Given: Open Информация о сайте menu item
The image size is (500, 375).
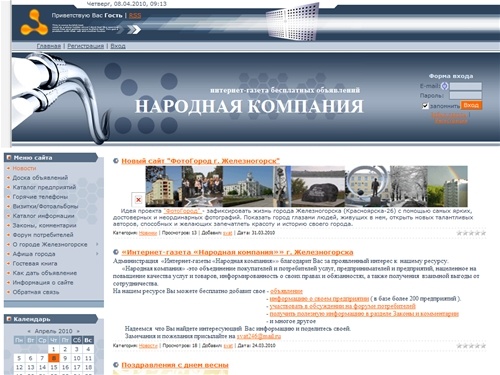Looking at the screenshot, I should pos(43,282).
